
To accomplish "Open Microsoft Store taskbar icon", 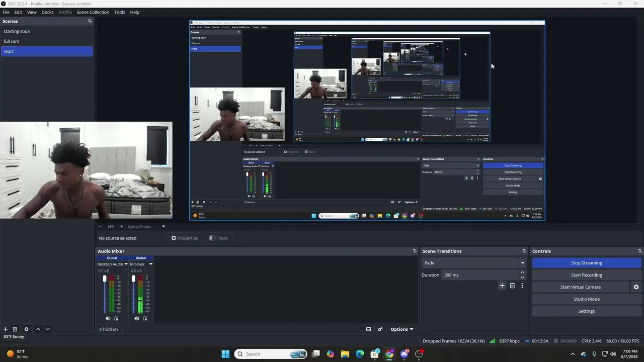I will coord(374,354).
